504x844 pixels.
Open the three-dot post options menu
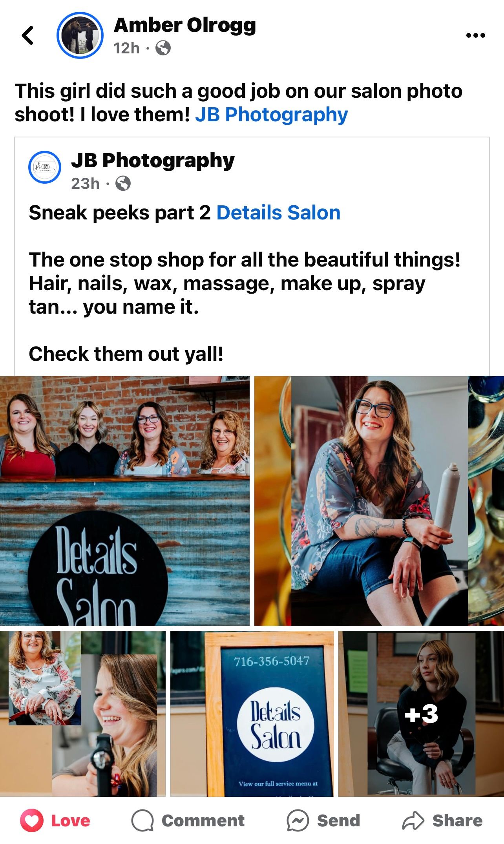coord(475,35)
